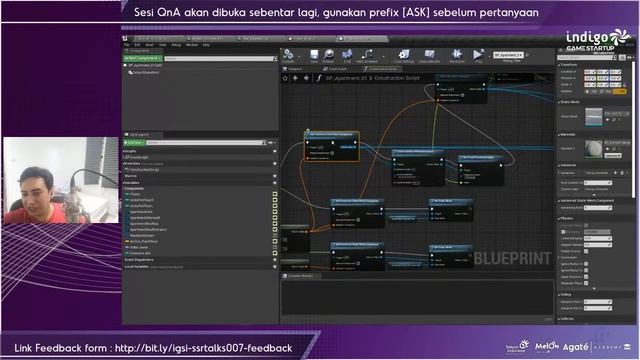Click the graph navigate forward arrow
The height and width of the screenshot is (360, 640).
(306, 78)
